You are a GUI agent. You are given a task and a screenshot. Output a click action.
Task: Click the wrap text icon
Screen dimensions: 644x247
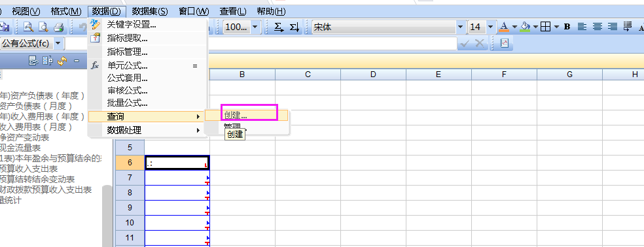coord(628,27)
